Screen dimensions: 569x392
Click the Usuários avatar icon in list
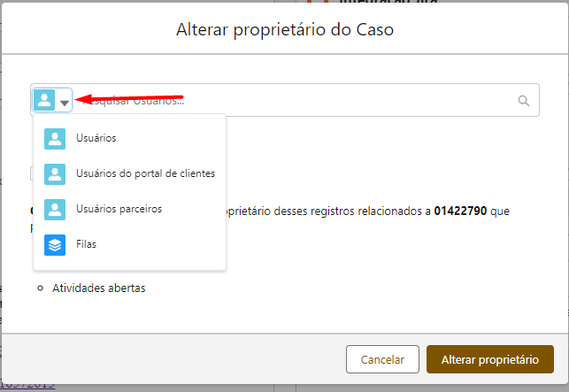[55, 139]
